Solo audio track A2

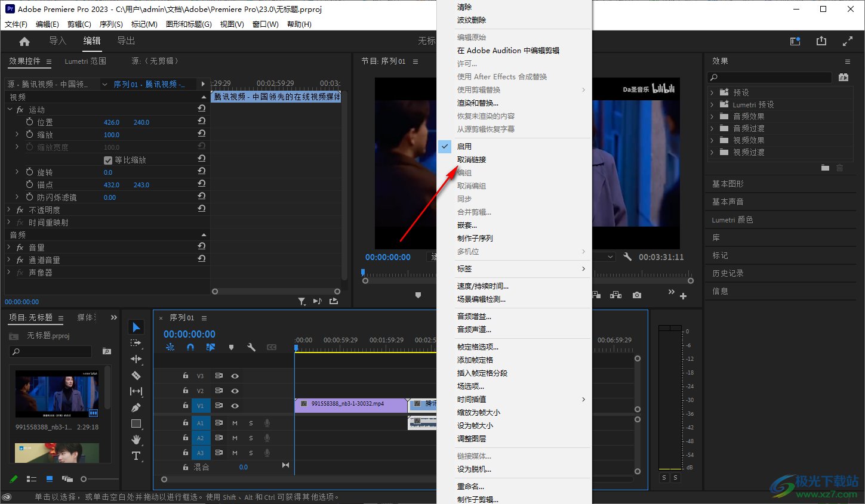tap(251, 438)
